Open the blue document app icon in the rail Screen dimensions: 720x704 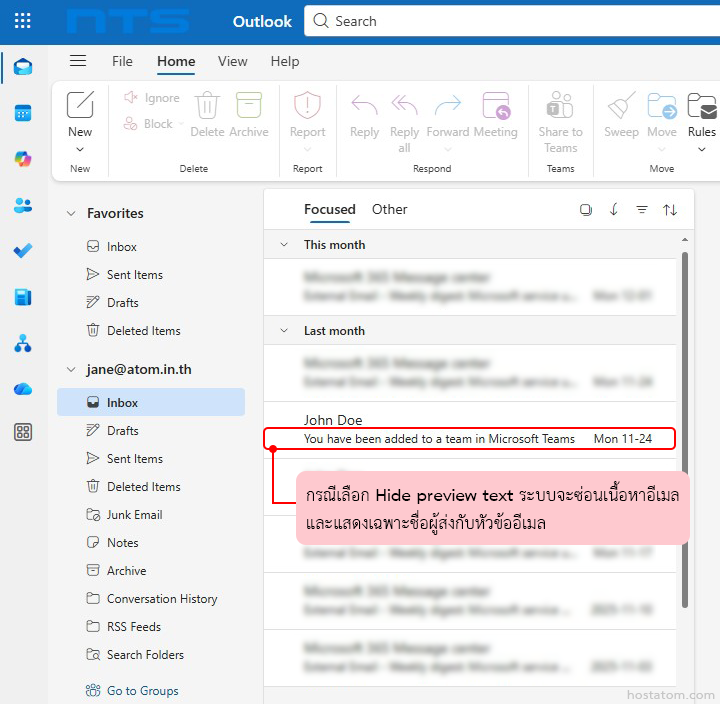pyautogui.click(x=22, y=297)
